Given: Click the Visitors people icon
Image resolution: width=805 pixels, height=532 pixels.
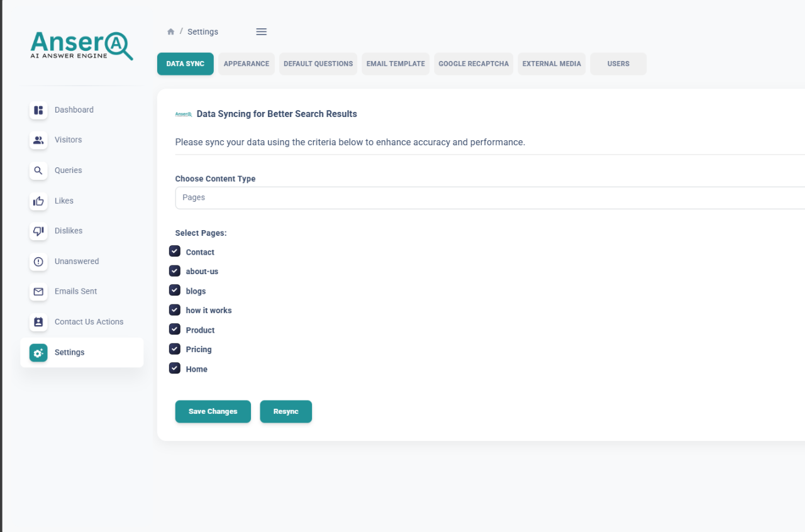Looking at the screenshot, I should click(38, 140).
